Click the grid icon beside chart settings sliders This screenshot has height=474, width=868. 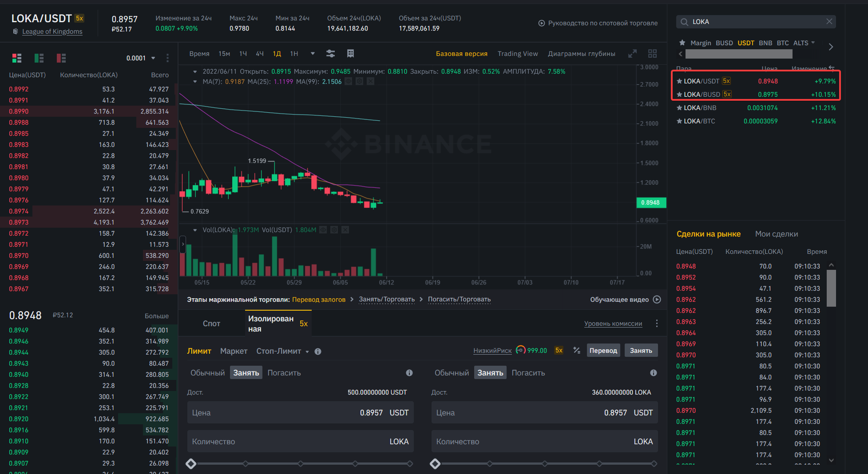tap(350, 54)
